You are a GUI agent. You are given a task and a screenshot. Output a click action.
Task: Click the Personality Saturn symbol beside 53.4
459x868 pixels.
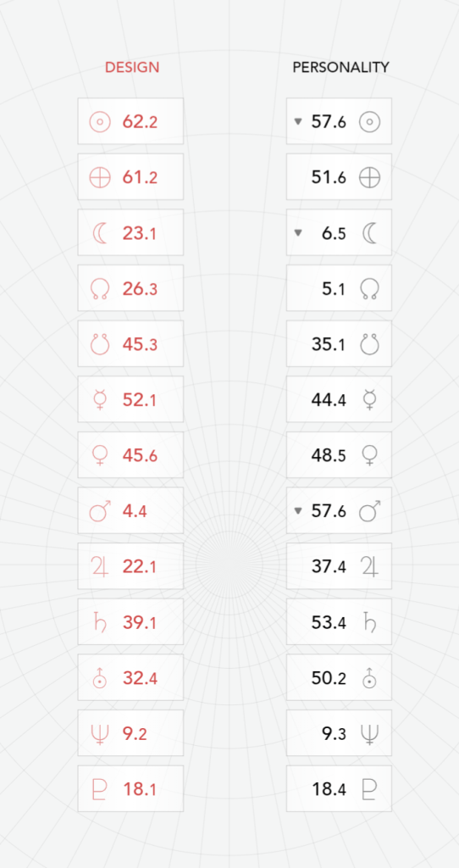369,622
